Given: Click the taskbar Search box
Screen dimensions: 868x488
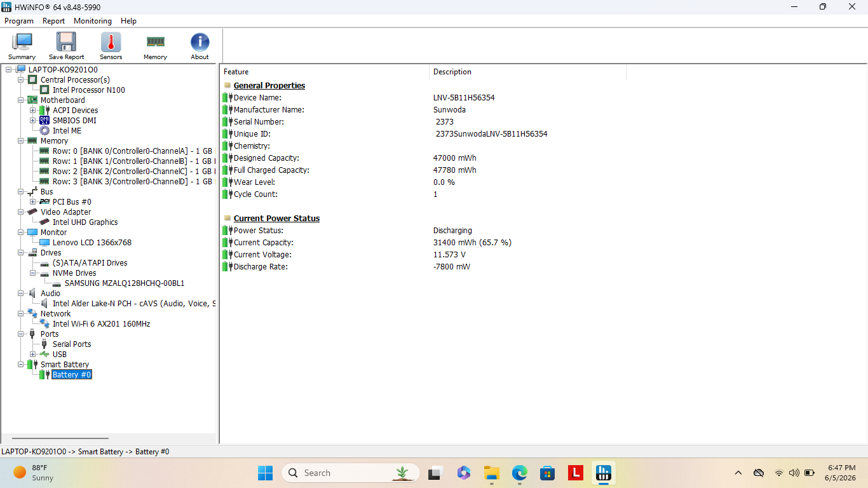Looking at the screenshot, I should pos(351,473).
